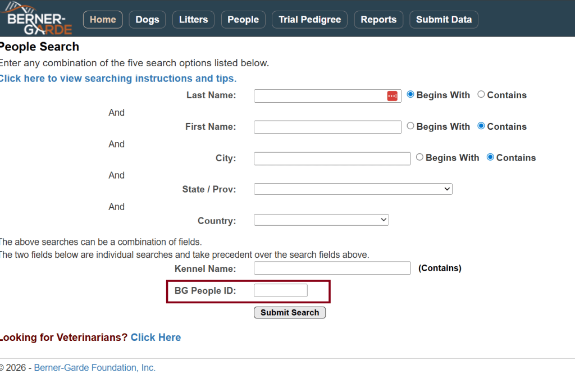Set City search to Begins With
575x392 pixels.
[419, 158]
